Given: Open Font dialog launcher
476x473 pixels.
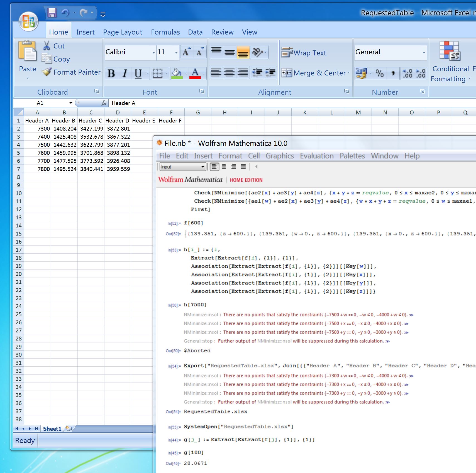Looking at the screenshot, I should [x=202, y=91].
